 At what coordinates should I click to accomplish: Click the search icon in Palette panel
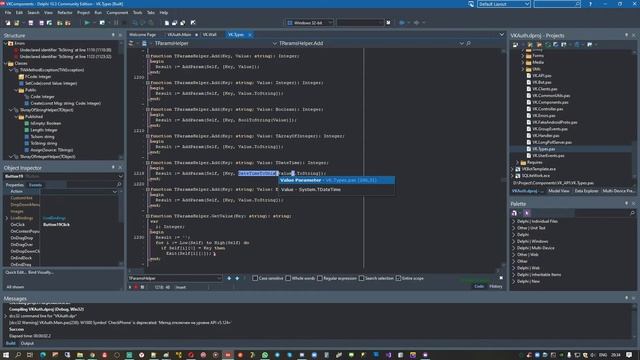click(632, 213)
